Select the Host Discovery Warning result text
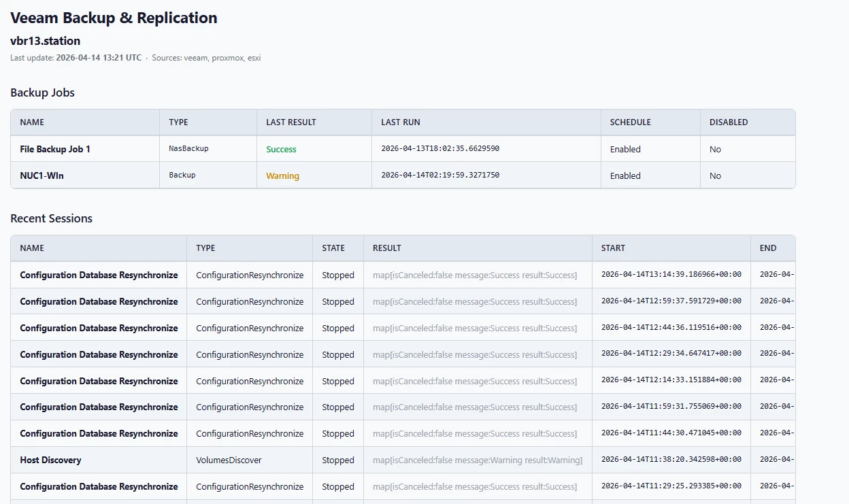Screen dimensions: 849x504 (x=477, y=460)
